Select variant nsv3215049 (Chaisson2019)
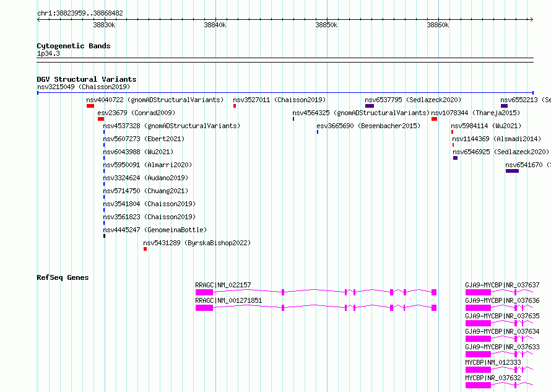 click(84, 87)
